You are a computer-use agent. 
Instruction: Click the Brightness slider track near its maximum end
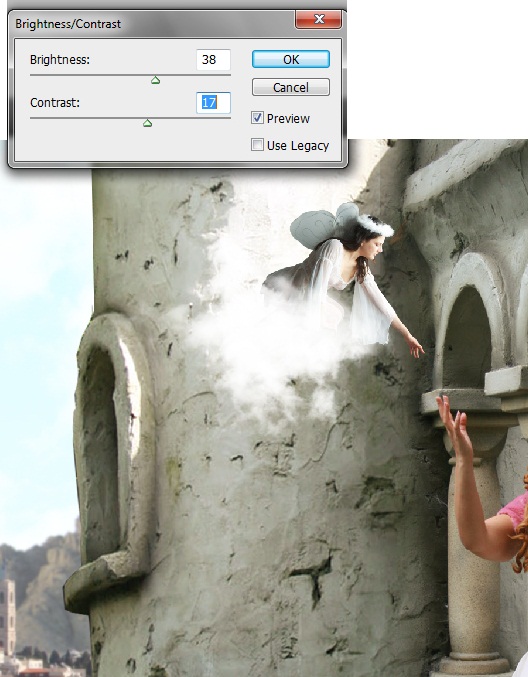[226, 75]
